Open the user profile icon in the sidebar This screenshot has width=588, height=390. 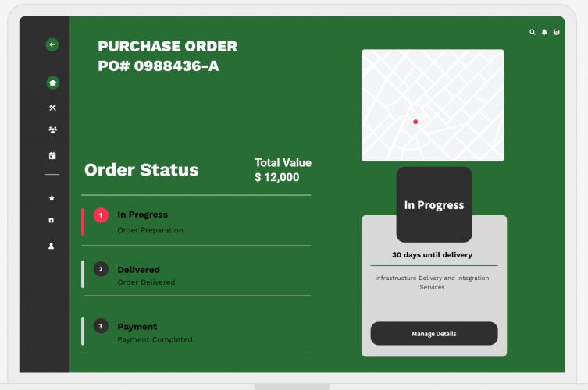[52, 246]
